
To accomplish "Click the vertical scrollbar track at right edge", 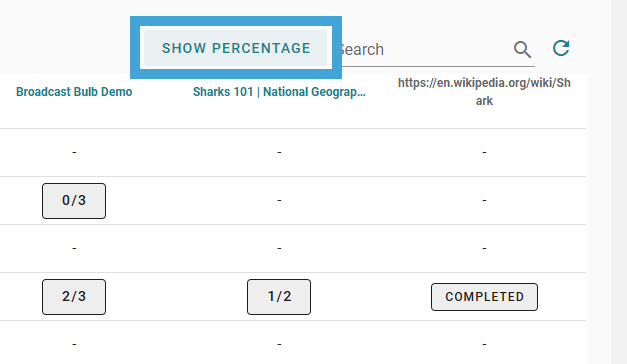I will coord(619,182).
